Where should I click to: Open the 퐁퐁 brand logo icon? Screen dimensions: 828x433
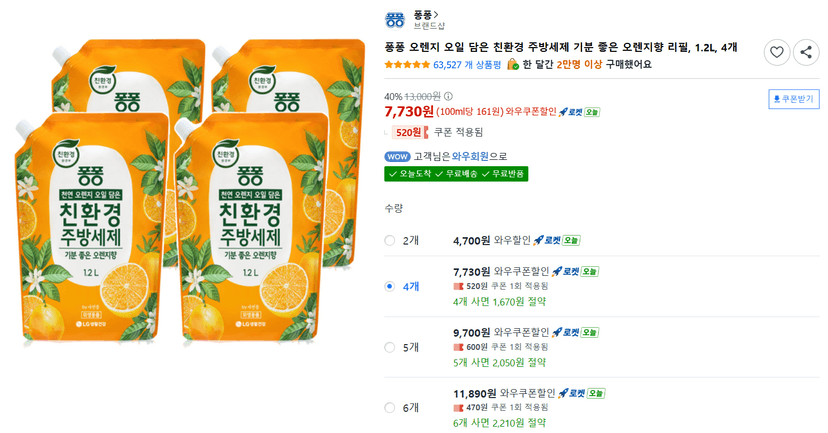click(395, 20)
